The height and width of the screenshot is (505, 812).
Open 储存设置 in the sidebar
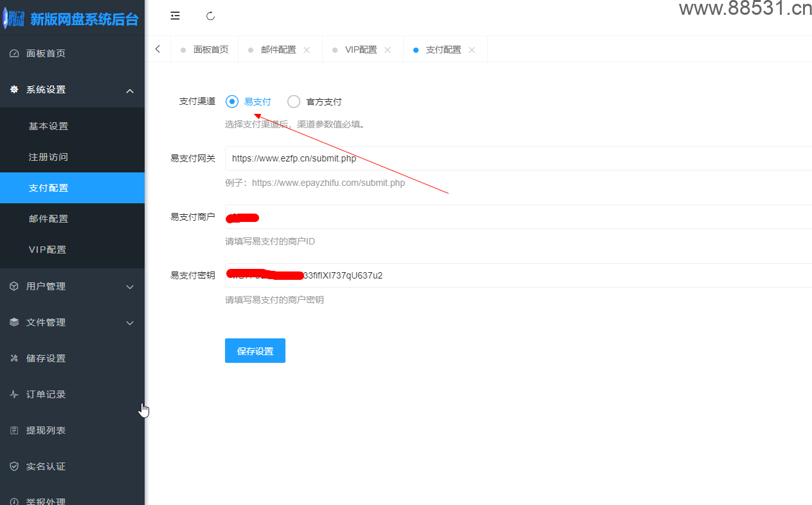tap(72, 358)
